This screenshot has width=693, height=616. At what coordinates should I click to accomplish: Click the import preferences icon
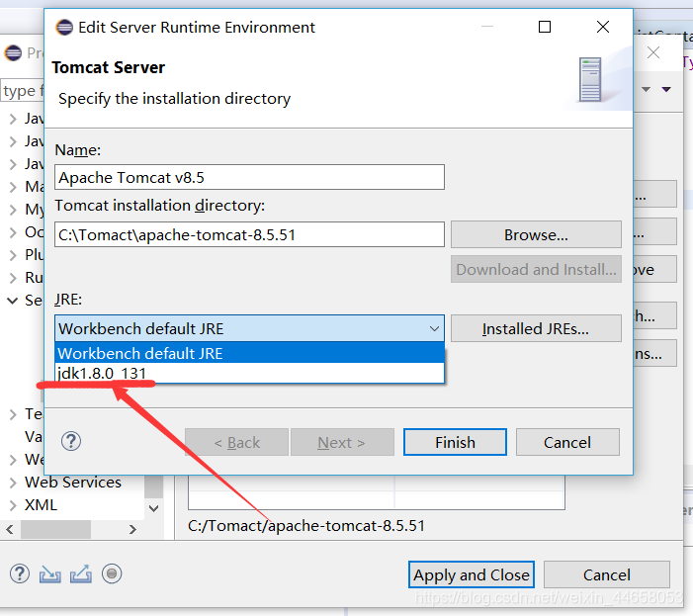(x=50, y=574)
